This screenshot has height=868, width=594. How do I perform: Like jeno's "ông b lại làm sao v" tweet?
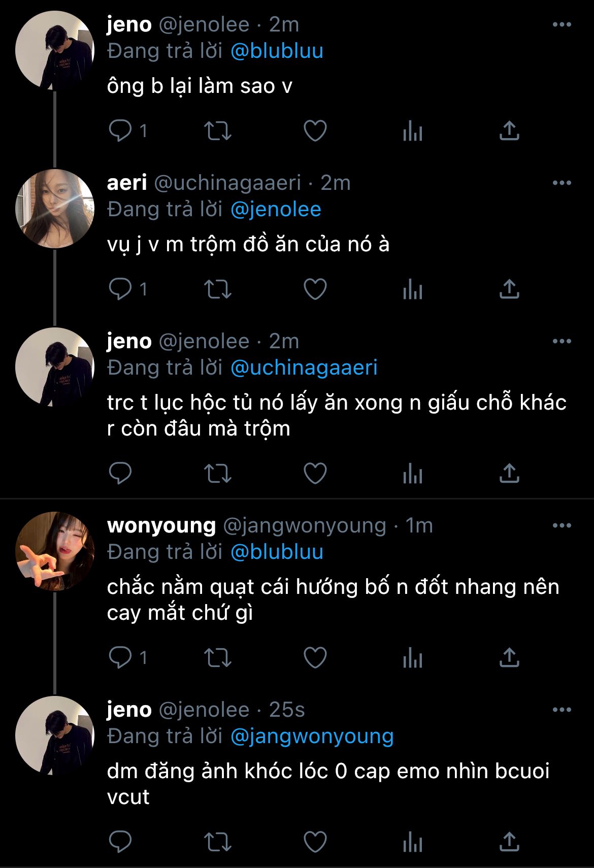[315, 131]
